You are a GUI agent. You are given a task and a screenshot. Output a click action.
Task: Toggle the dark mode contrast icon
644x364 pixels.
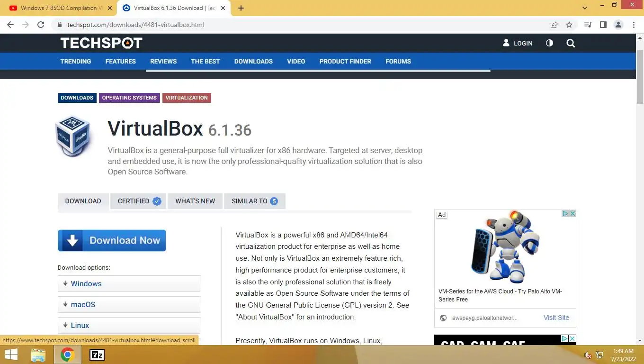click(549, 43)
